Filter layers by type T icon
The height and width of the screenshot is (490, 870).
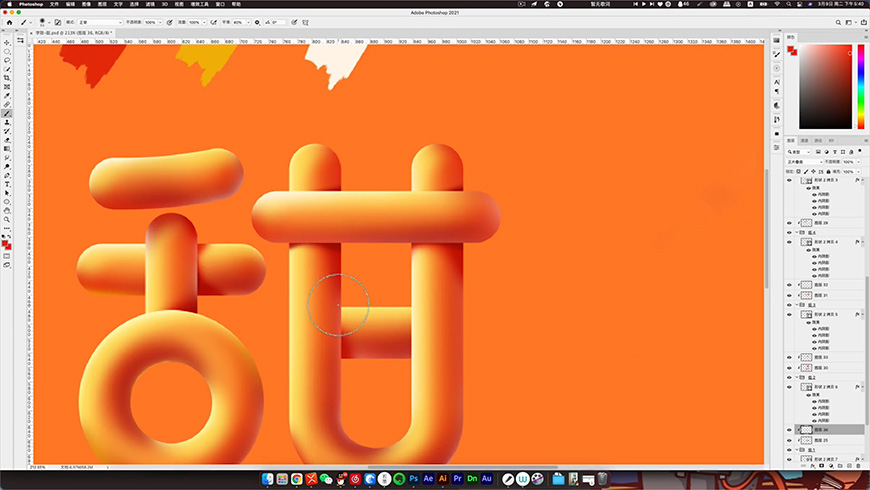[x=835, y=152]
